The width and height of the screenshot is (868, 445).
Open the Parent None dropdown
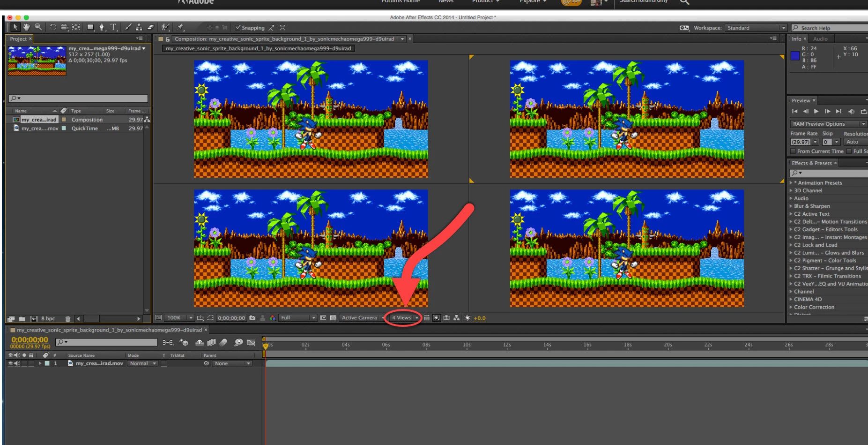click(x=232, y=363)
